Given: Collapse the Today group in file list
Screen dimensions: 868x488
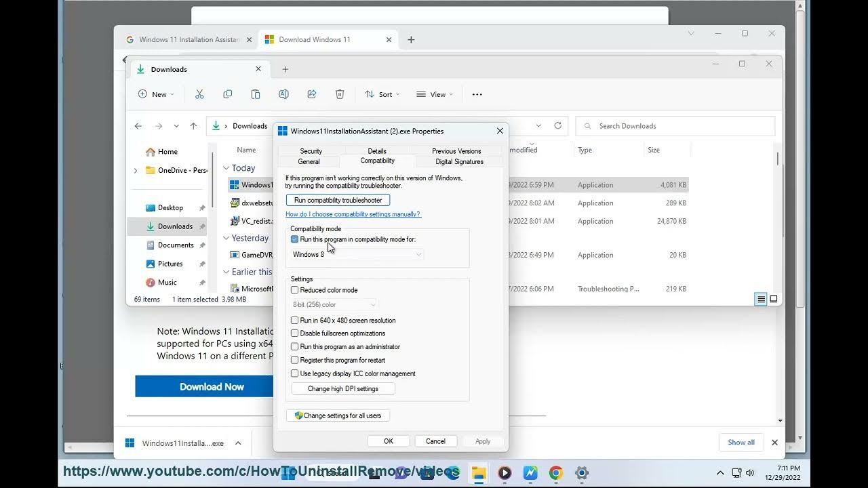Looking at the screenshot, I should [x=226, y=168].
